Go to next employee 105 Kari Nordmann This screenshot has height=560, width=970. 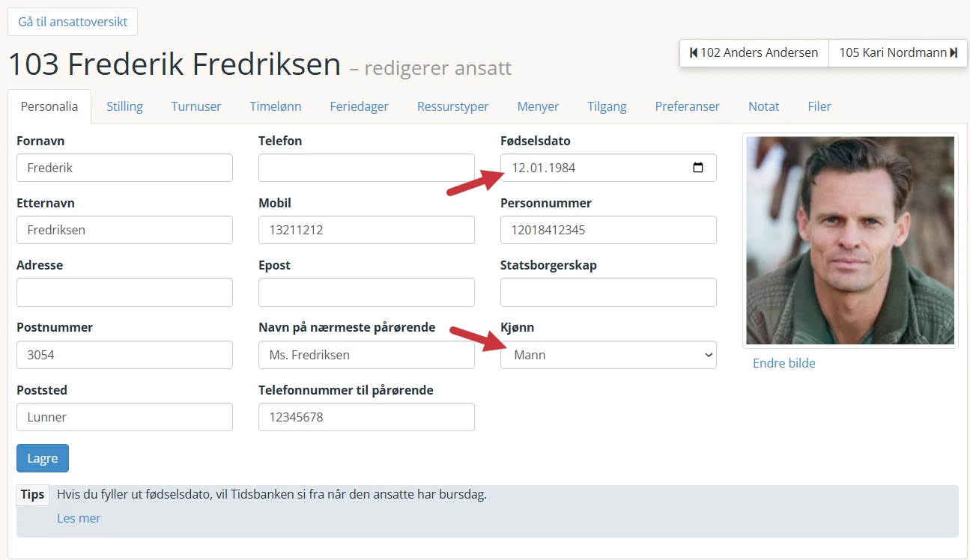pyautogui.click(x=898, y=52)
